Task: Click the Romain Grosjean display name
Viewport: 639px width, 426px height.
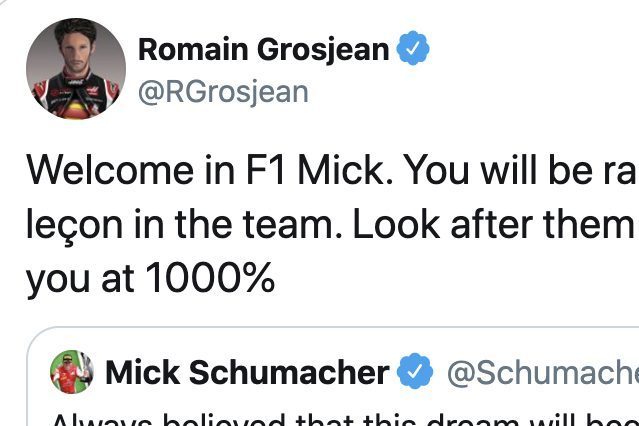Action: coord(263,48)
